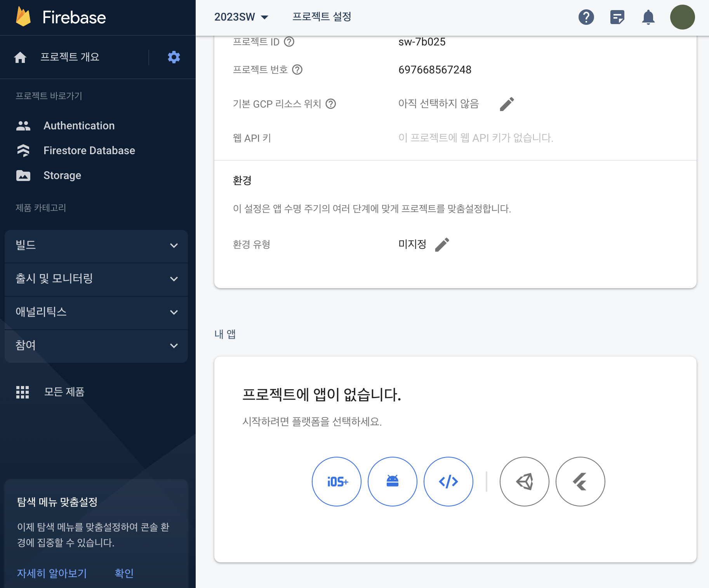Click the 미지정 environment value
This screenshot has width=709, height=588.
point(412,244)
